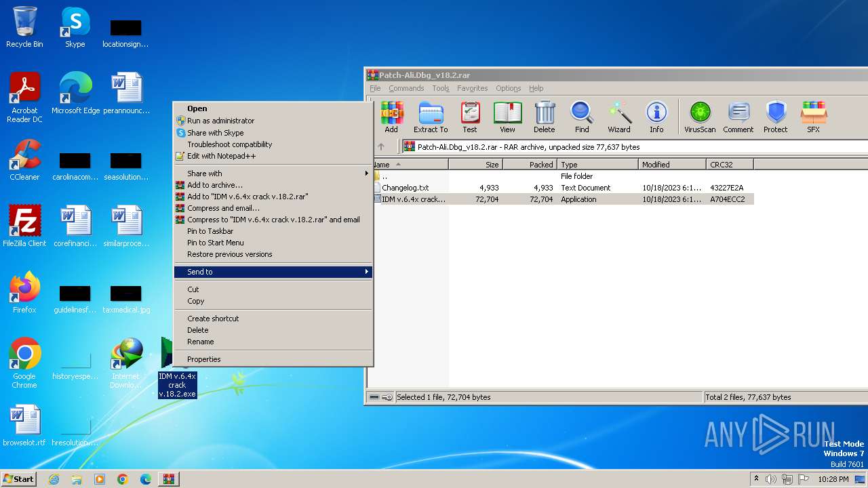
Task: Choose Run as administrator
Action: click(x=273, y=121)
